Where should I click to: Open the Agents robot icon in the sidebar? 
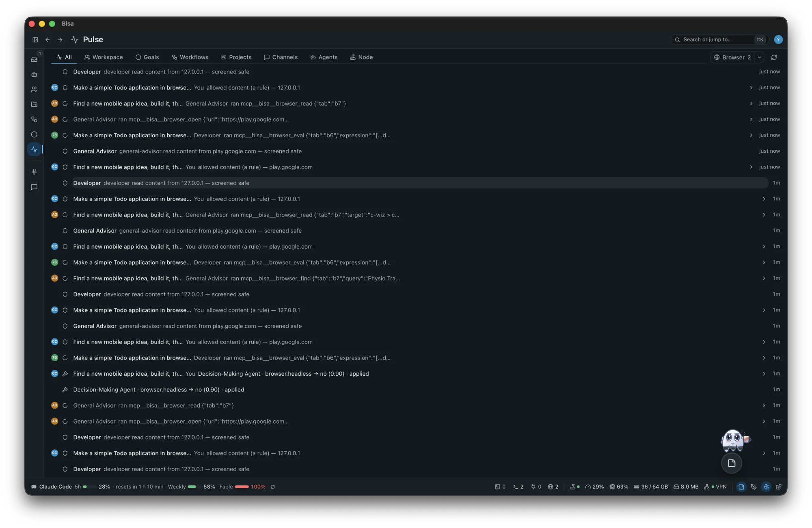coord(35,74)
